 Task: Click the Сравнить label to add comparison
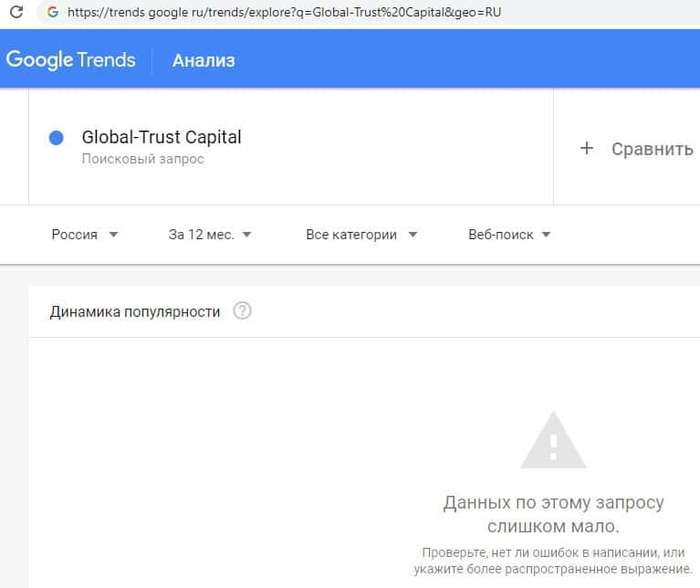click(652, 149)
